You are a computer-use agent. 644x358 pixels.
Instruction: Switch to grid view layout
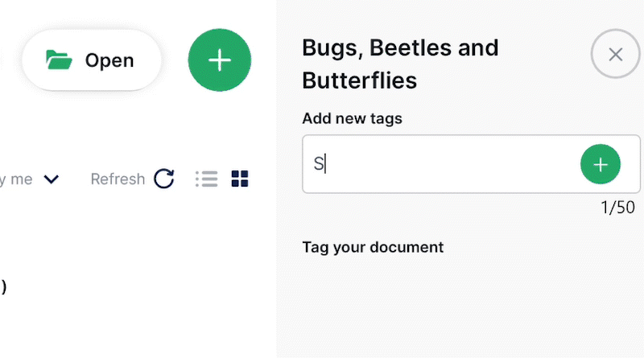tap(240, 179)
